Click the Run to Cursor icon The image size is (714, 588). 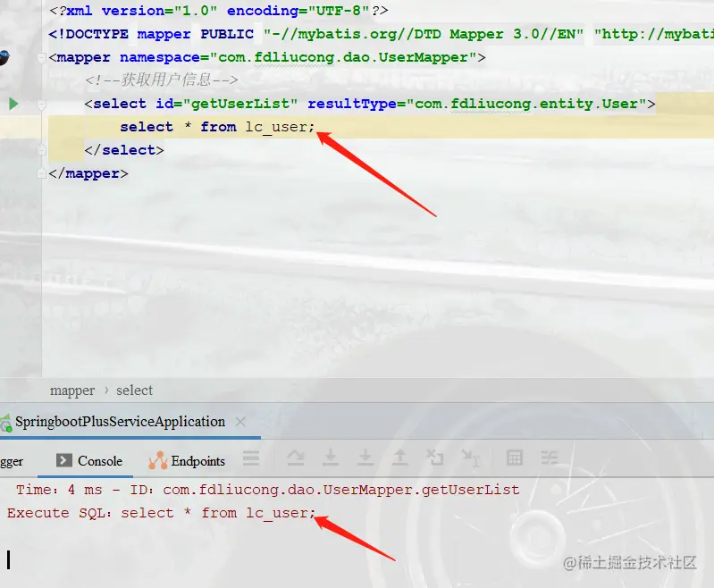(x=470, y=458)
